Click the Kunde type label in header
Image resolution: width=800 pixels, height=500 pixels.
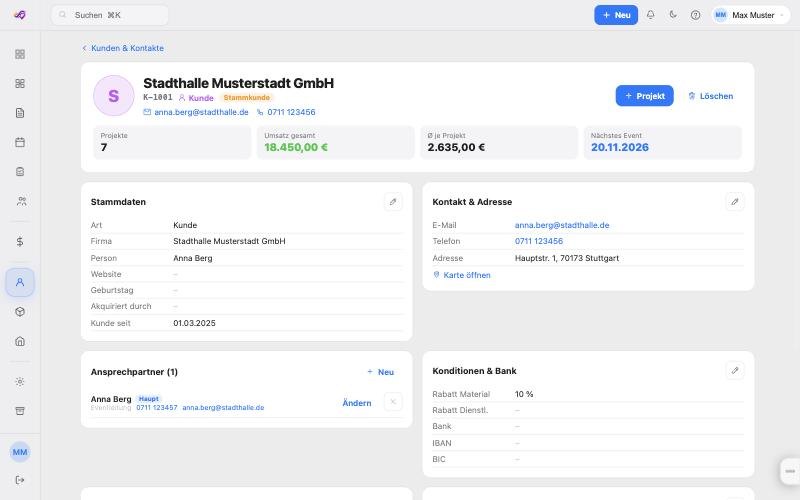[196, 98]
